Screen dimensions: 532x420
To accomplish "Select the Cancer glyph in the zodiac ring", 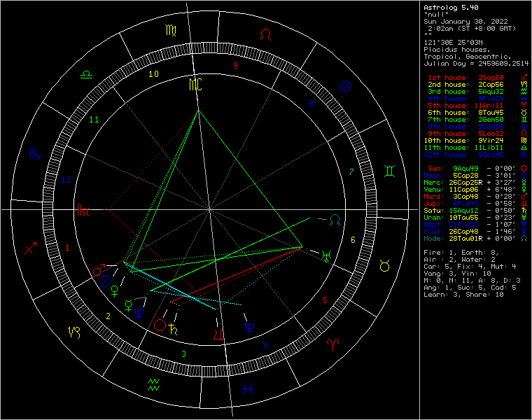I will [345, 87].
